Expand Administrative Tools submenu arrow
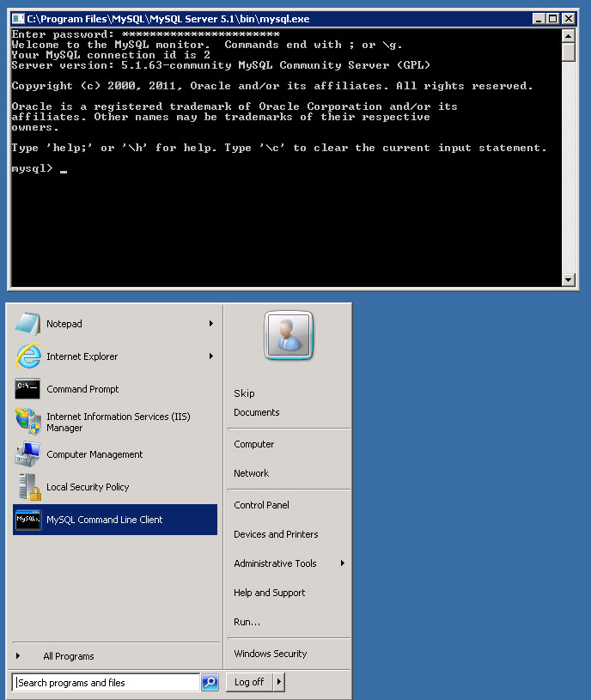This screenshot has width=591, height=700. tap(343, 563)
